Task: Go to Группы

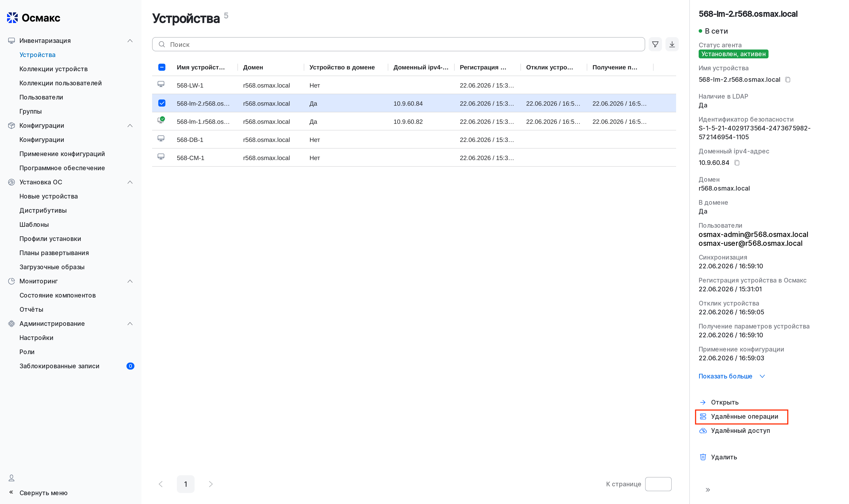Action: (31, 111)
